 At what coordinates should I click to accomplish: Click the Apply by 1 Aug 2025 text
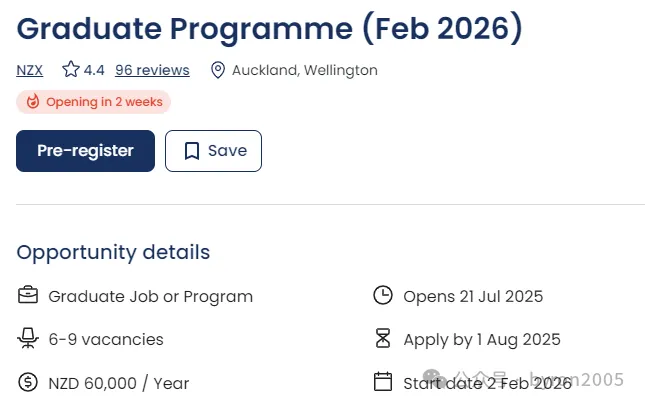(x=482, y=340)
